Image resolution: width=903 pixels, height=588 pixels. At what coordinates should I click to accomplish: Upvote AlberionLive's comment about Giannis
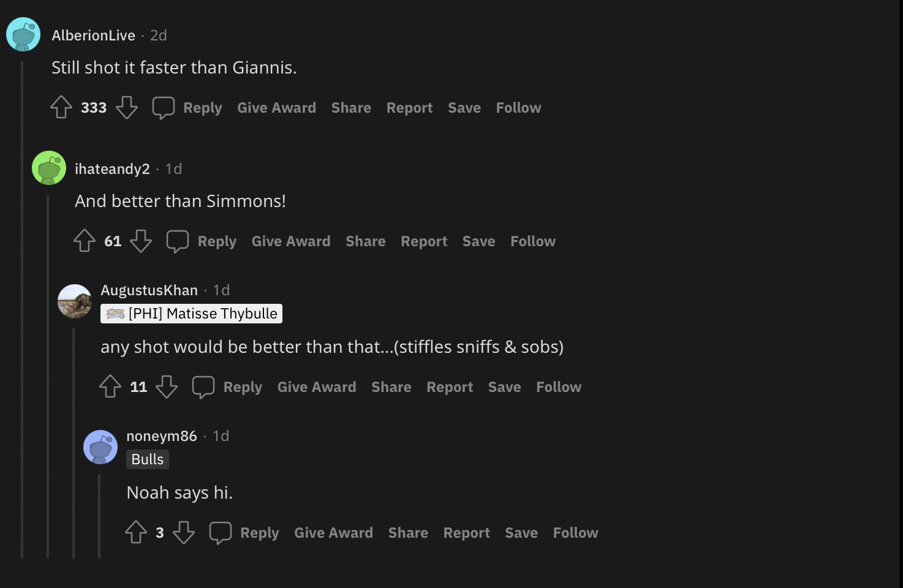click(61, 108)
